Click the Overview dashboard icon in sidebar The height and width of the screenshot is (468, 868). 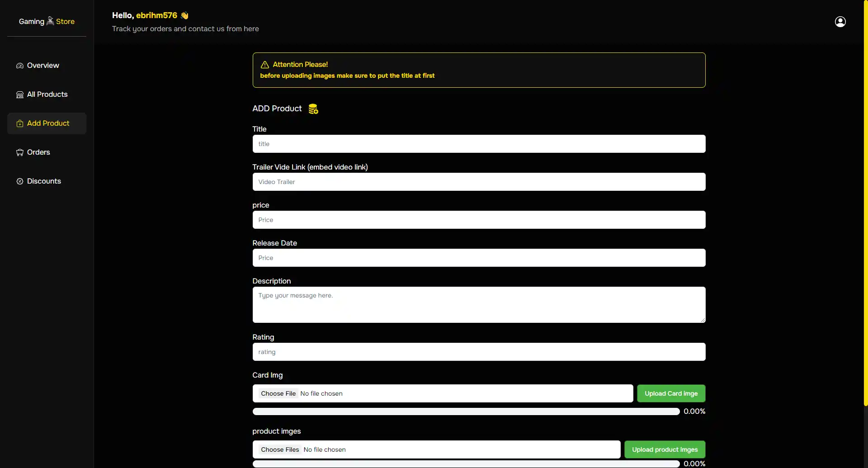(20, 66)
